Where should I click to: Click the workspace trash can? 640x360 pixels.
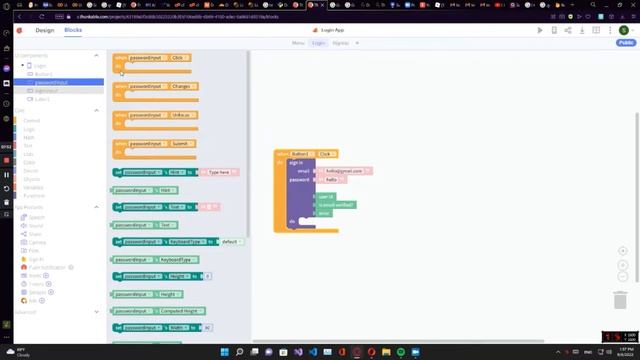click(x=620, y=300)
